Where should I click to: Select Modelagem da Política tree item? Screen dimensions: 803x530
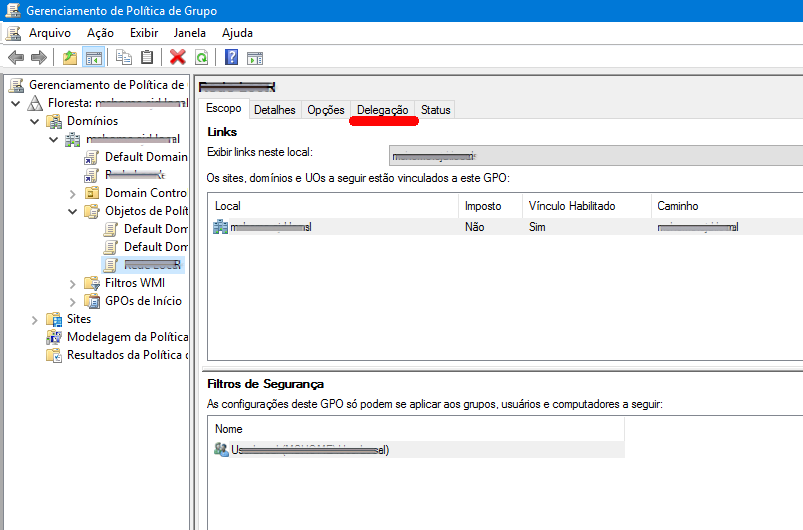pyautogui.click(x=125, y=337)
